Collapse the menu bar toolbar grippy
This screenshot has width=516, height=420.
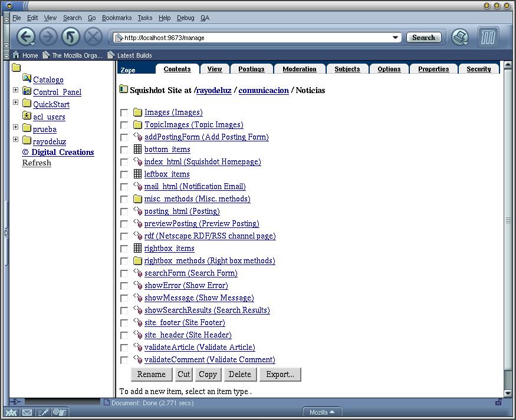tap(6, 18)
